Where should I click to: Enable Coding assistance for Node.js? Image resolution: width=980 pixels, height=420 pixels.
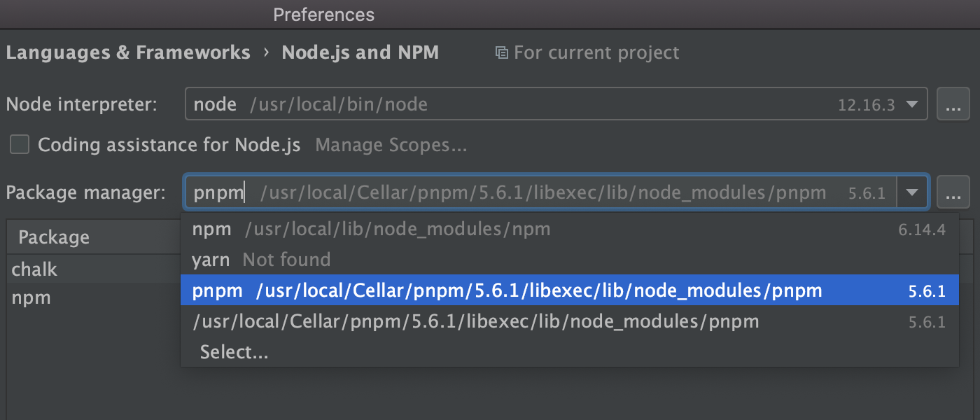point(19,145)
